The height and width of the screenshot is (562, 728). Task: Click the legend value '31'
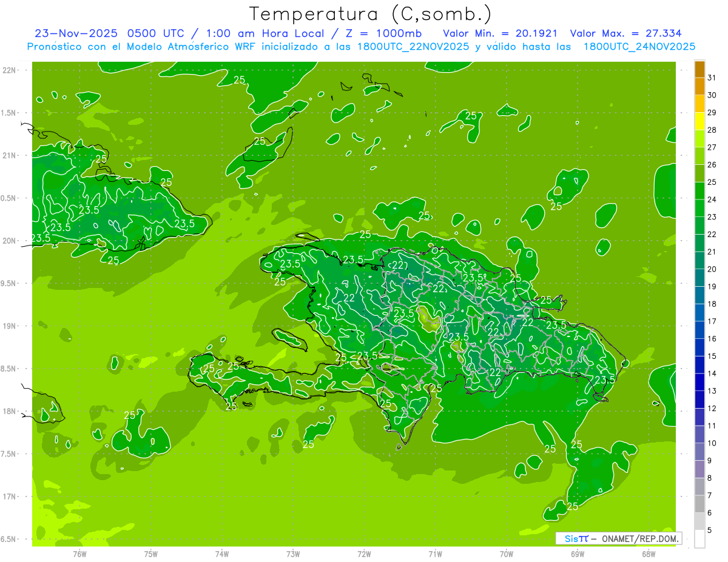click(x=712, y=78)
